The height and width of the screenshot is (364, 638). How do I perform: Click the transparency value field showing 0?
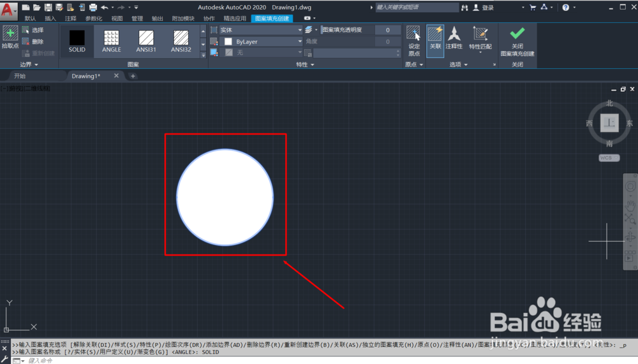387,30
